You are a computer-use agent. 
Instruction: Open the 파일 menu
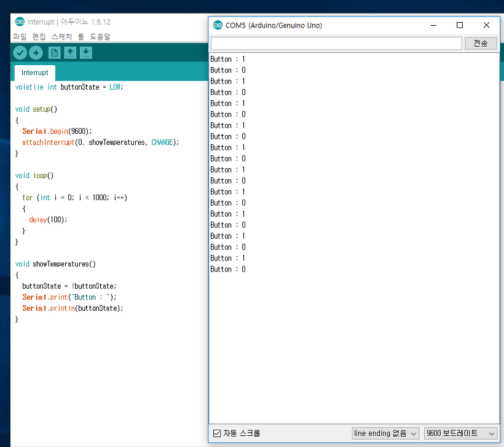20,37
